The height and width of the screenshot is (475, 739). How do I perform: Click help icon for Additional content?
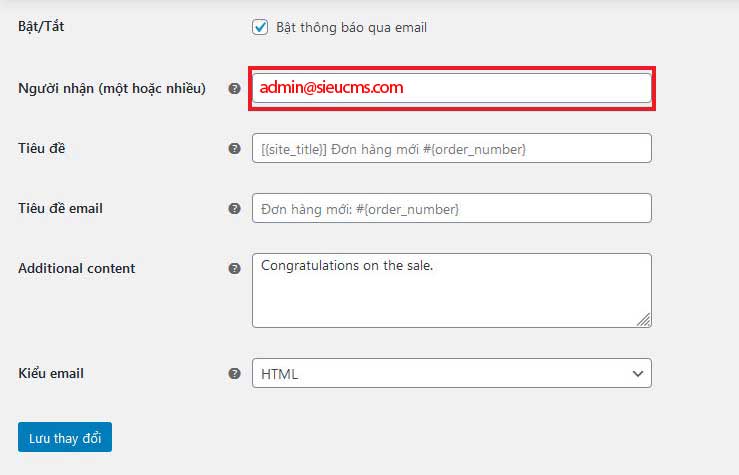[x=234, y=268]
